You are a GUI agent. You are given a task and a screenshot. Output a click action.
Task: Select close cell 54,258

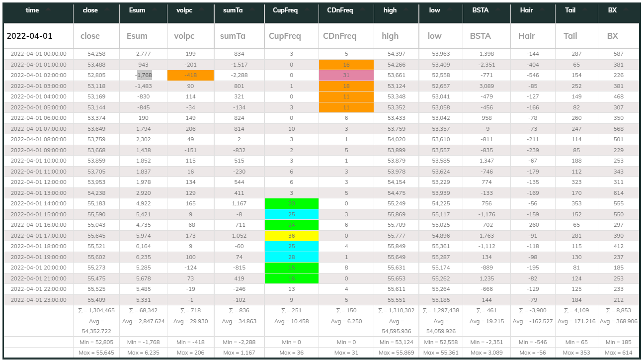tap(96, 54)
